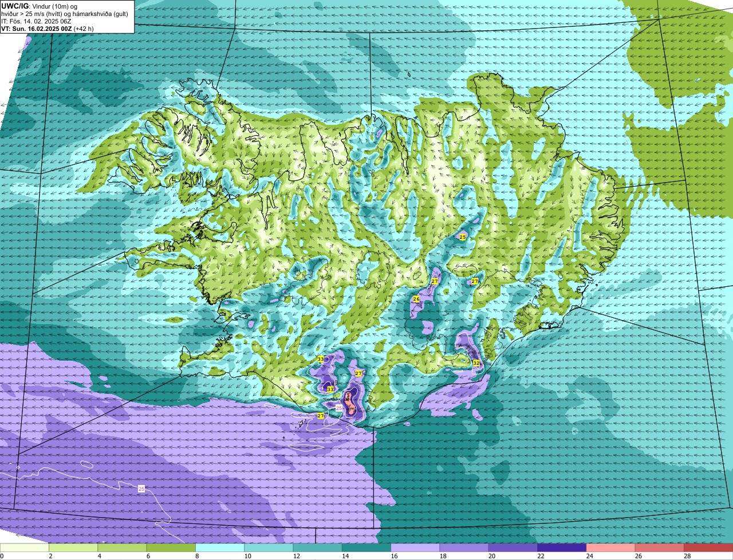Click the yellow 32 maximum gust marker

point(476,363)
